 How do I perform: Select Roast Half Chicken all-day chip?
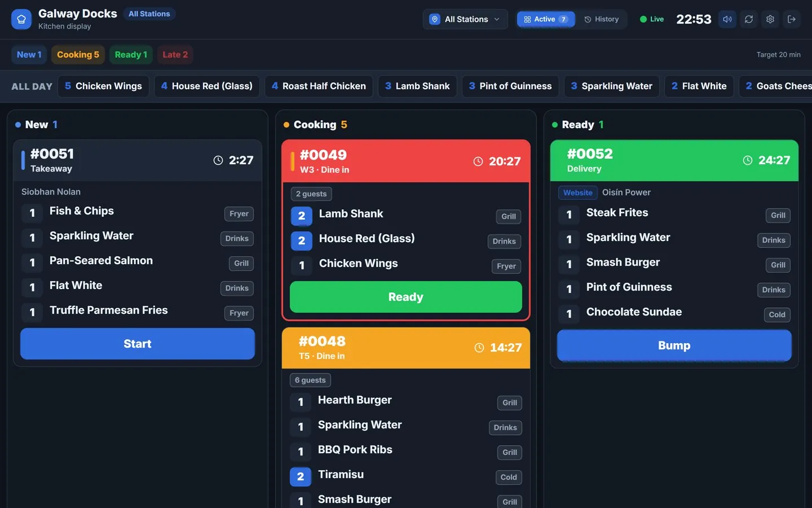pos(319,86)
